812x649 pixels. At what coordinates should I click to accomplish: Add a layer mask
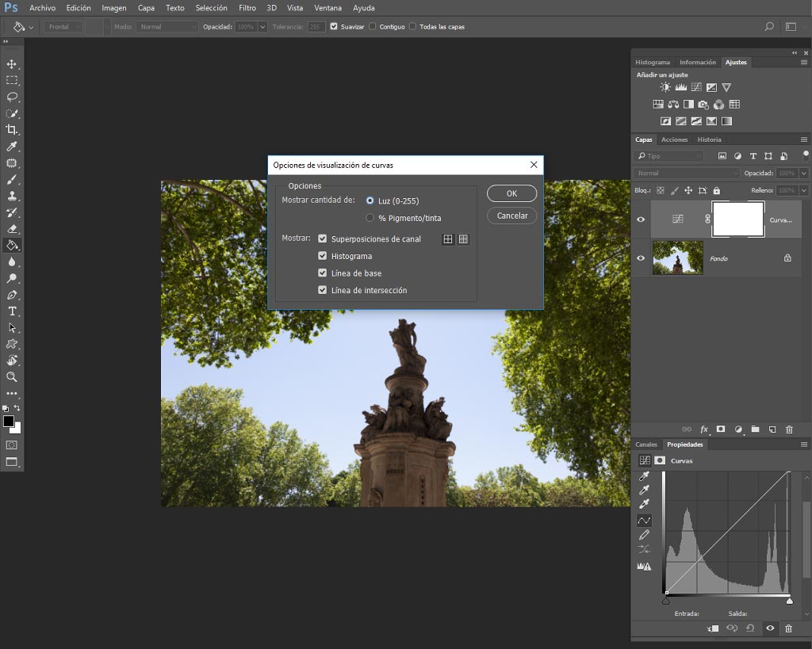click(720, 429)
